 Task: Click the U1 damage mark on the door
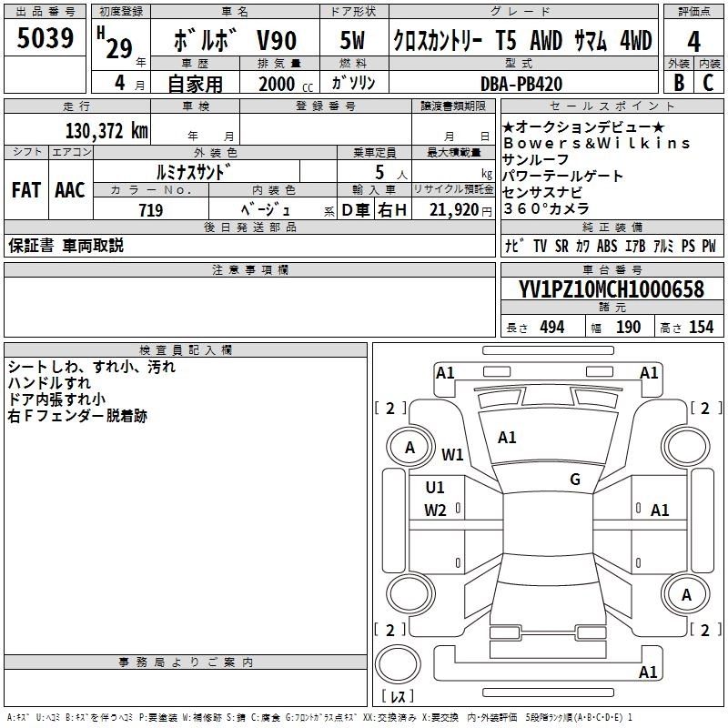click(x=435, y=488)
